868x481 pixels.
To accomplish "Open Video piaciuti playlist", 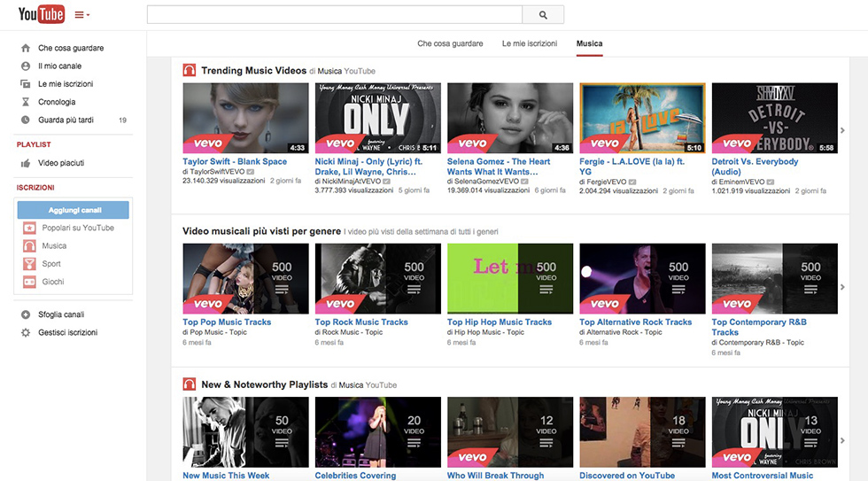I will tap(61, 163).
